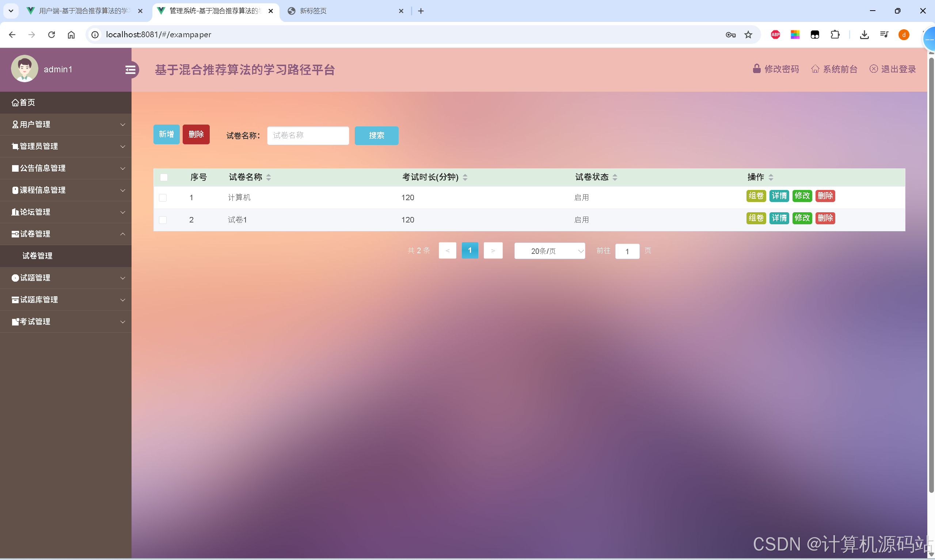Click the 论坛管理 forum management icon
Image resolution: width=935 pixels, height=560 pixels.
(15, 212)
